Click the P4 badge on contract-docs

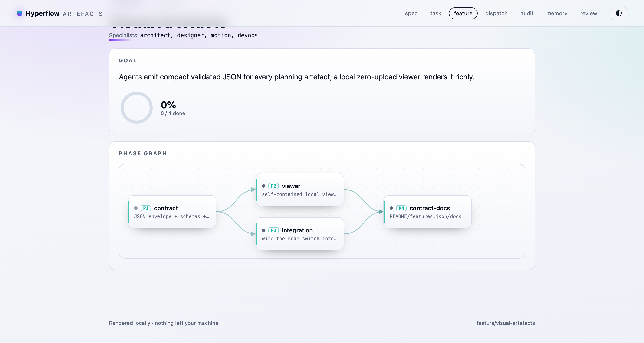401,208
